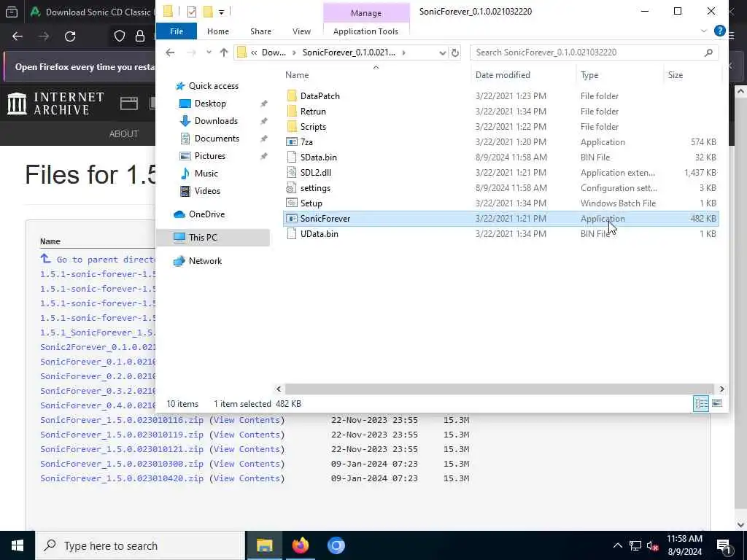Open address bar history dropdown
Image resolution: width=747 pixels, height=560 pixels.
point(443,52)
